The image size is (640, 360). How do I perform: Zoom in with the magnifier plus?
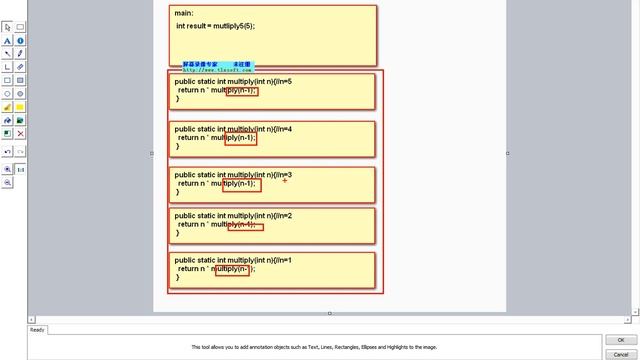point(7,169)
